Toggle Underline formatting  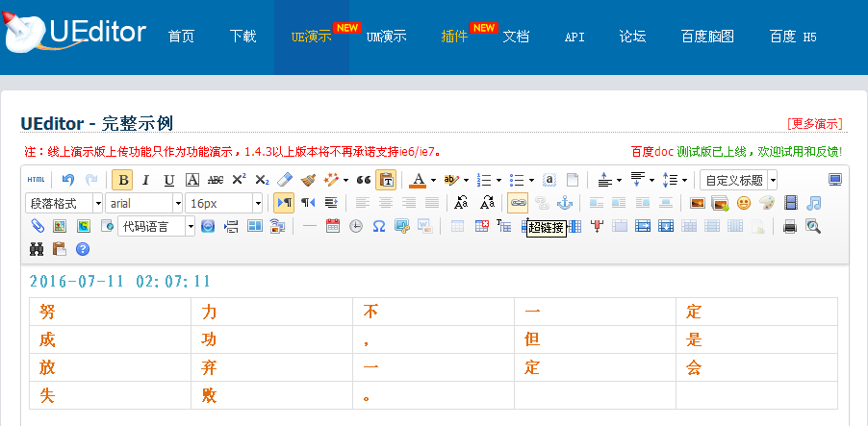(168, 180)
